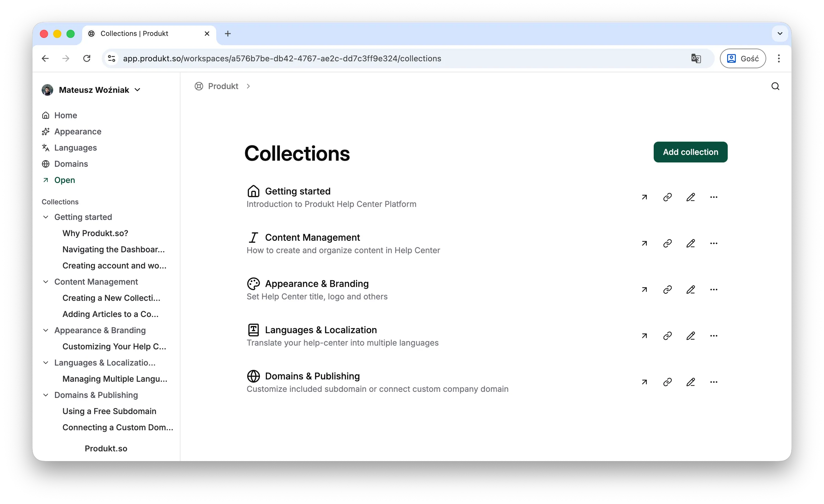The width and height of the screenshot is (824, 504).
Task: Open the edit pencil for Getting started collection
Action: [x=691, y=197]
